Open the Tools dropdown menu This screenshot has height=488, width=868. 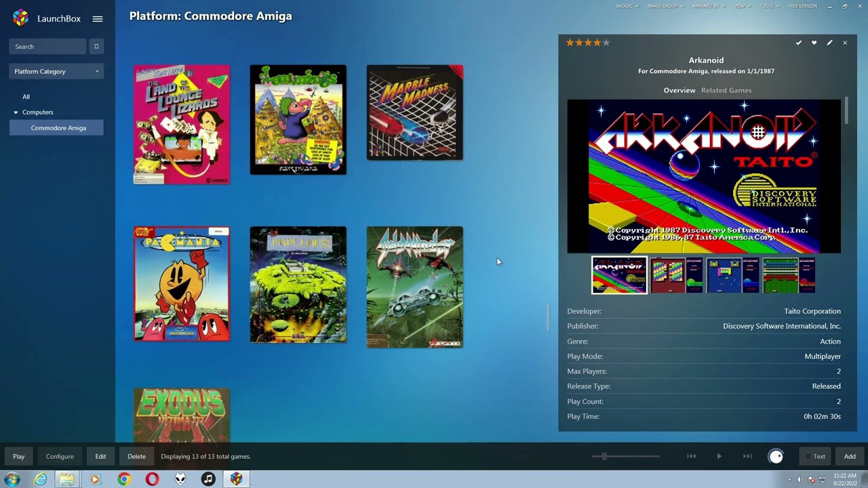point(768,6)
